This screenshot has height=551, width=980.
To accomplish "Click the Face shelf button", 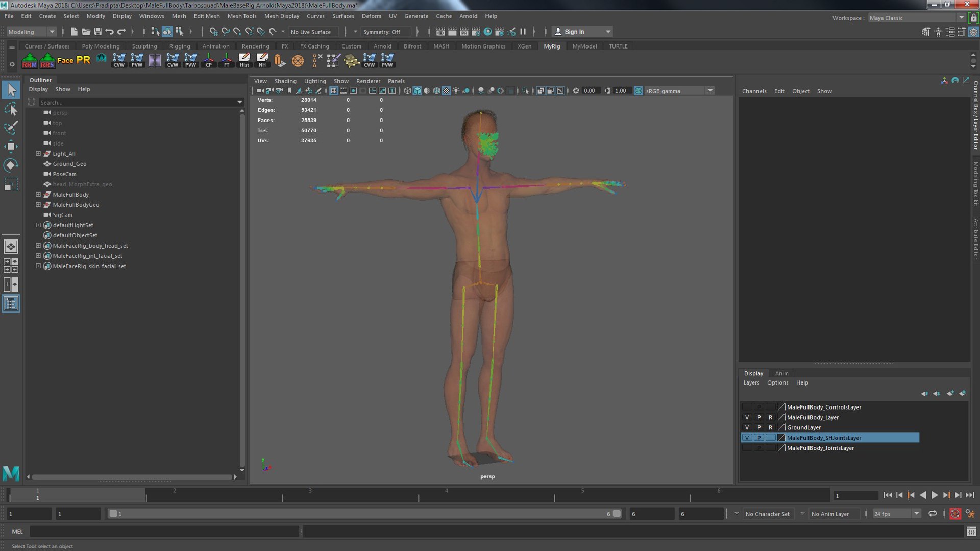I will (x=65, y=60).
